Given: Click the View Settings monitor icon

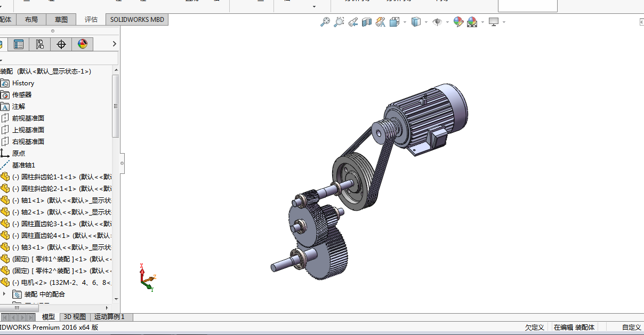Looking at the screenshot, I should click(x=494, y=22).
